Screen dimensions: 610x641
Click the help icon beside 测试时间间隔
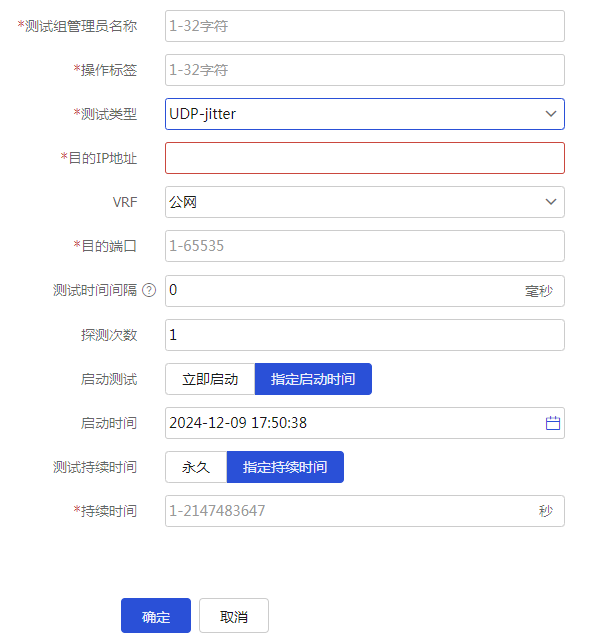pyautogui.click(x=149, y=290)
